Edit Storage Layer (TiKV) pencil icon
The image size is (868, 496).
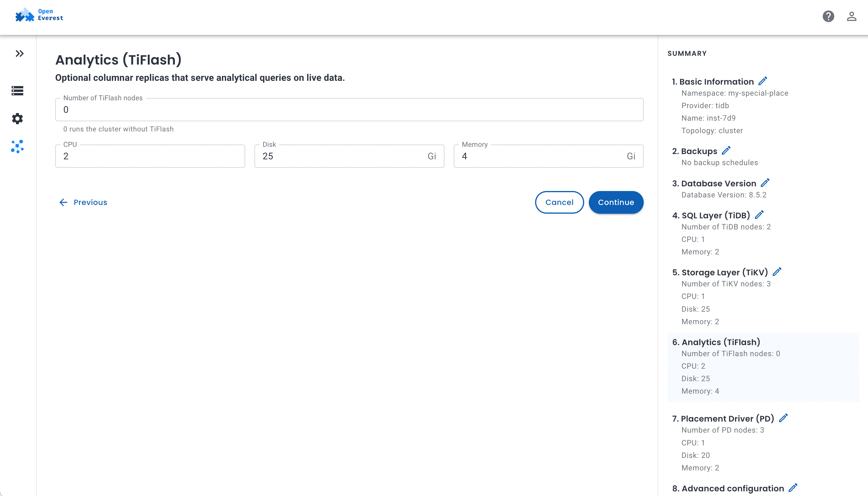point(777,272)
